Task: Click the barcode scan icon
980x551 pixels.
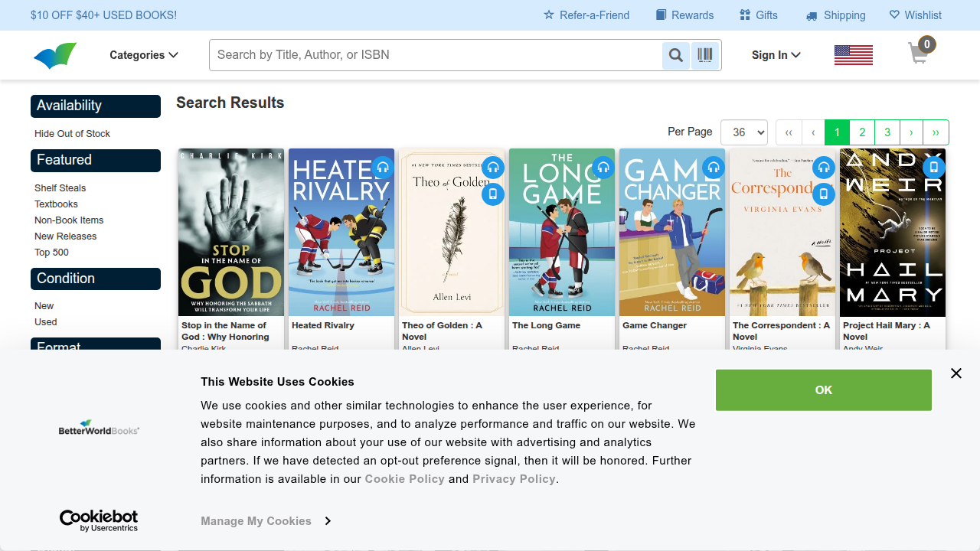Action: click(x=705, y=55)
